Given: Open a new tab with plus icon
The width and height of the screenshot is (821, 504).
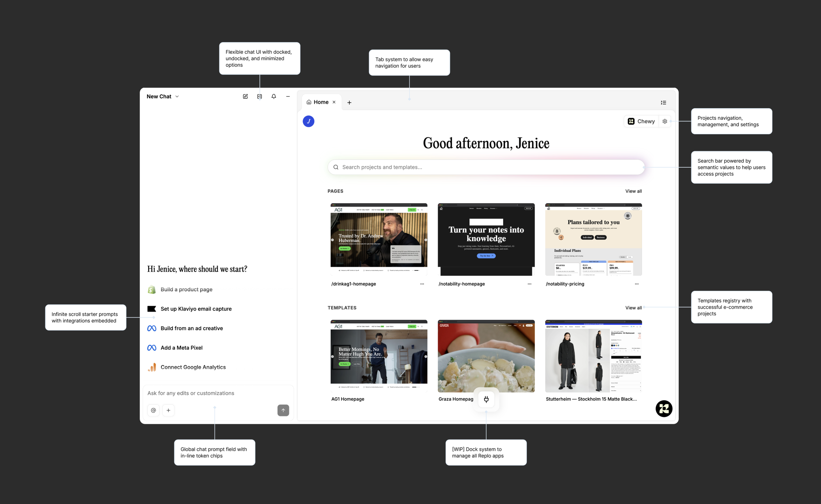Looking at the screenshot, I should coord(349,103).
